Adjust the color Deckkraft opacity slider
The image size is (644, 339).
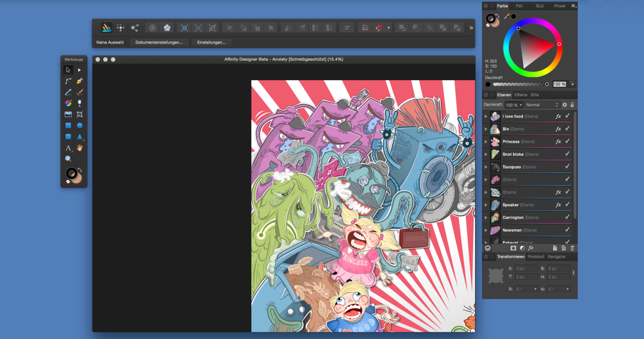pyautogui.click(x=520, y=84)
